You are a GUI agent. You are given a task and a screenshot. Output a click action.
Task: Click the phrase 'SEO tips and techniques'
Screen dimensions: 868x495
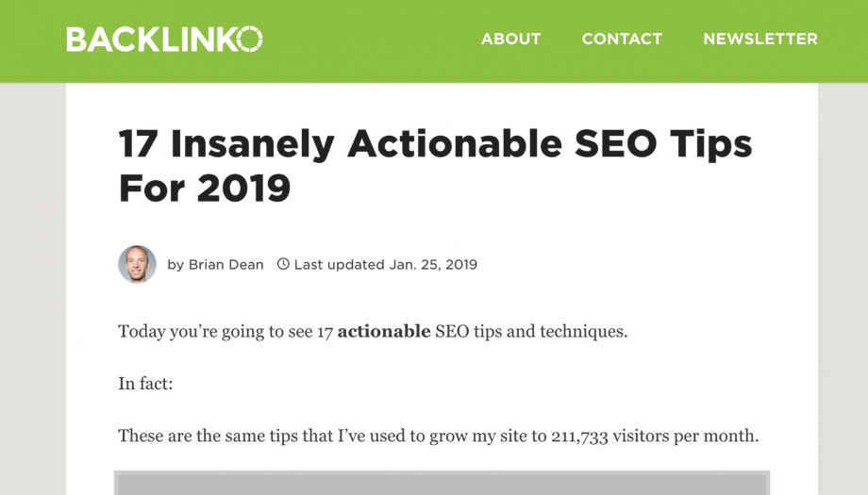tap(531, 331)
